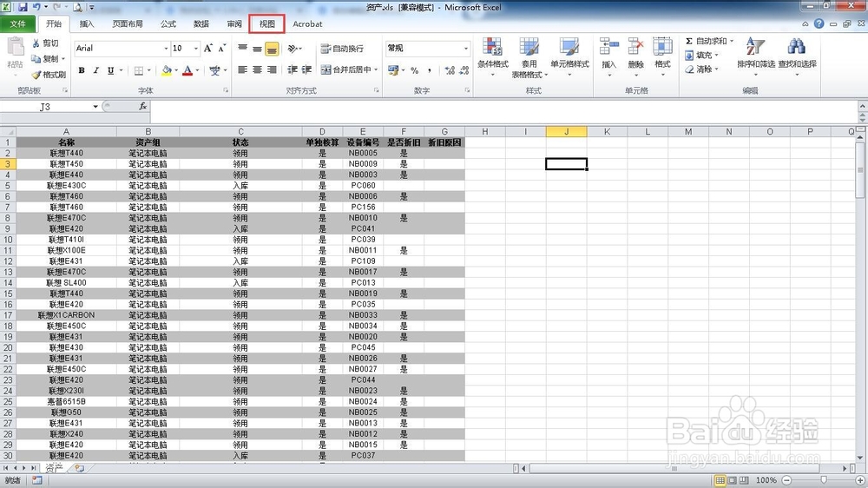Open Clear 清除 dropdown
This screenshot has width=868, height=488.
click(x=701, y=69)
